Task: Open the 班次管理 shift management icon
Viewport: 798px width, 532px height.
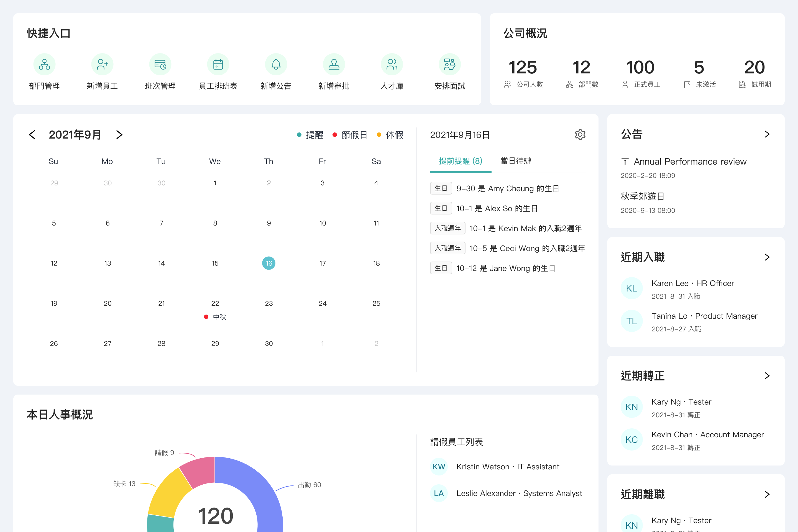Action: point(160,64)
